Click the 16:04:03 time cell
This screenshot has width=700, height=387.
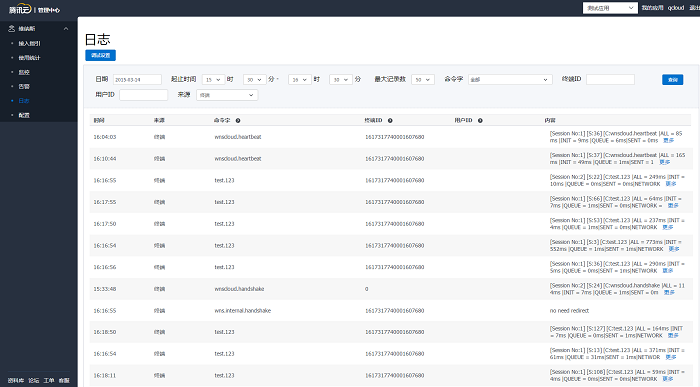pos(105,137)
